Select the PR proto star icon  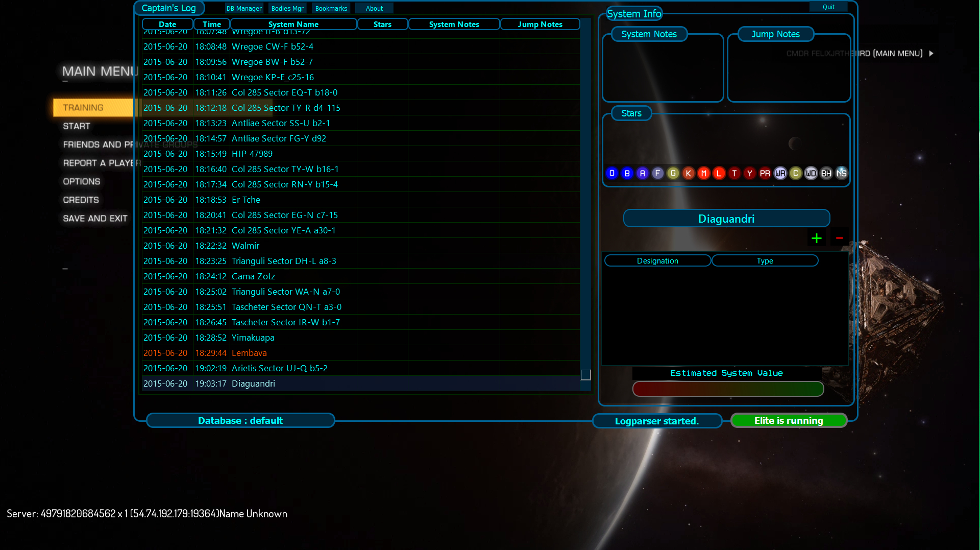tap(765, 174)
